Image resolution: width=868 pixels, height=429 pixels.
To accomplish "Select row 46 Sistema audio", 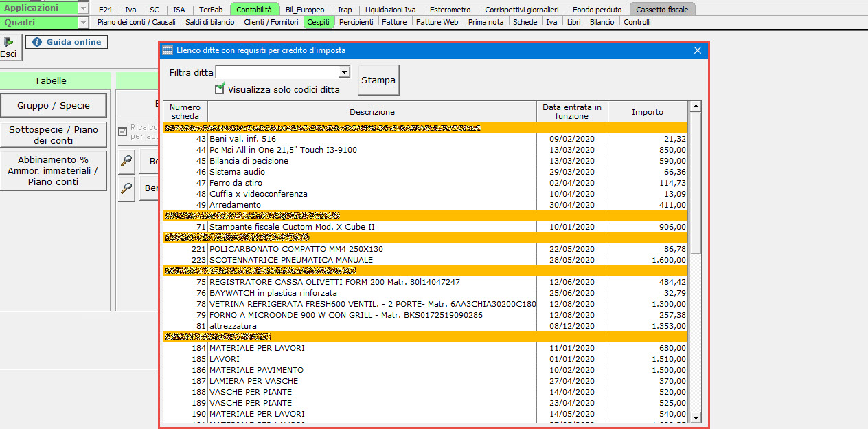I will (x=425, y=172).
